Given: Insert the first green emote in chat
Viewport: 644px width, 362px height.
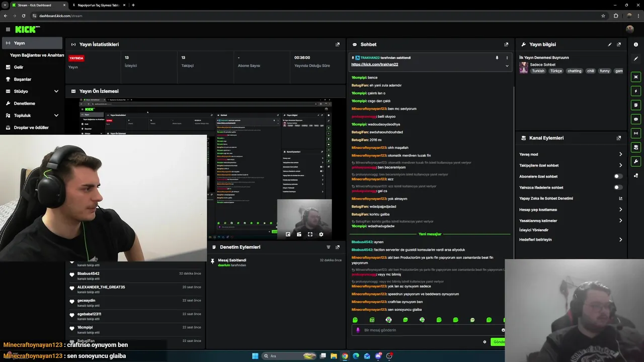Looking at the screenshot, I should 355,320.
